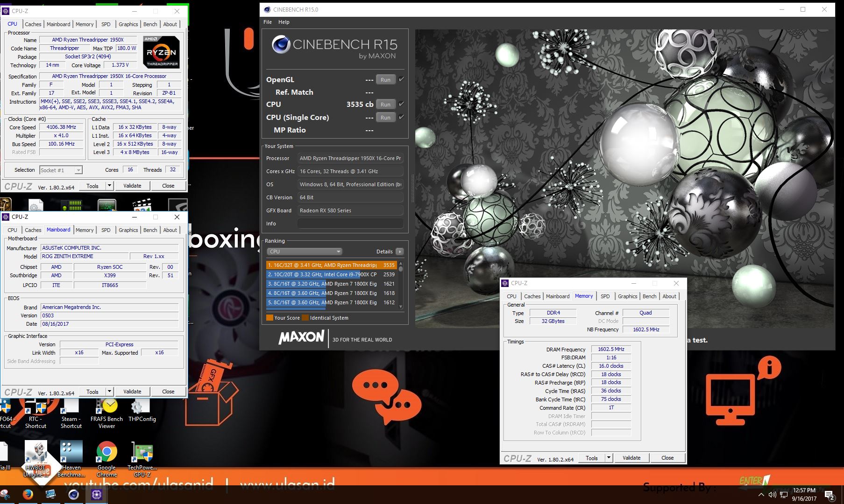The image size is (844, 504).
Task: Toggle OpenGL test checkmark
Action: pos(401,79)
